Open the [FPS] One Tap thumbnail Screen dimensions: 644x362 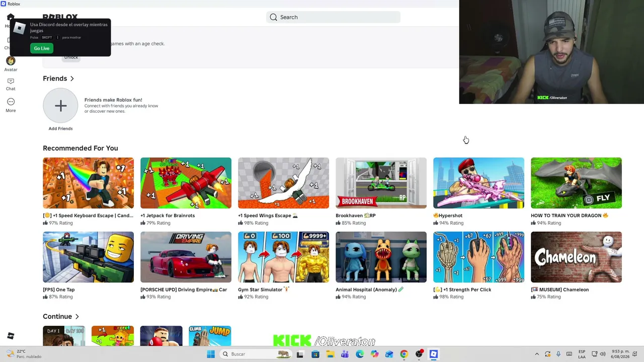coord(88,257)
